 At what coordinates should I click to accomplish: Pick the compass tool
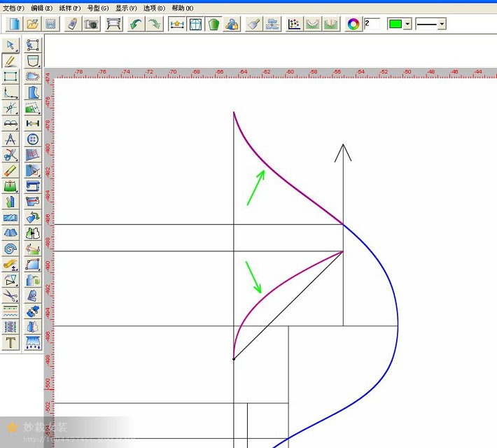10,139
